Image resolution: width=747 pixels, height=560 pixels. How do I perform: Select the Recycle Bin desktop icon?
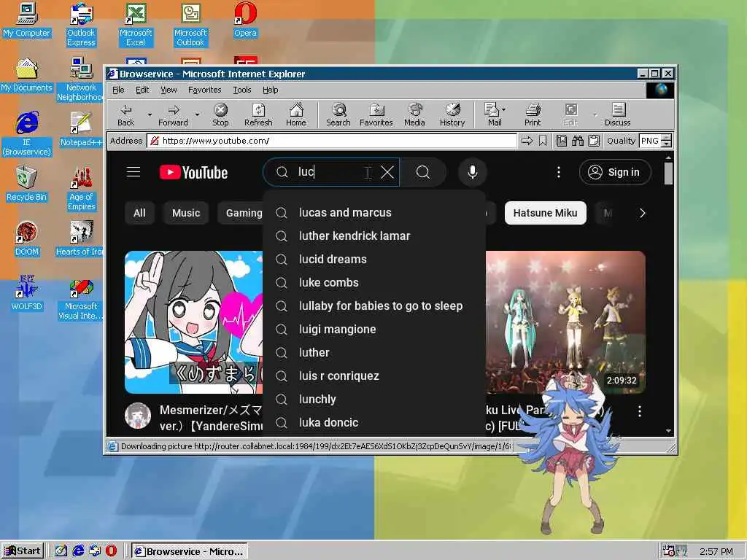coord(26,184)
